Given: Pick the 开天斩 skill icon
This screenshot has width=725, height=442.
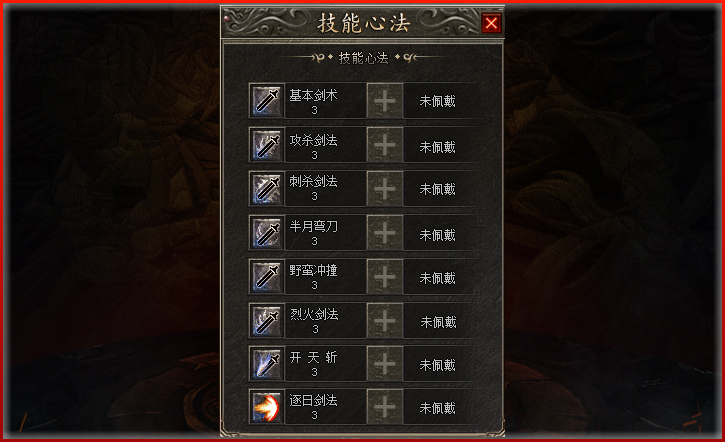Looking at the screenshot, I should coord(267,363).
